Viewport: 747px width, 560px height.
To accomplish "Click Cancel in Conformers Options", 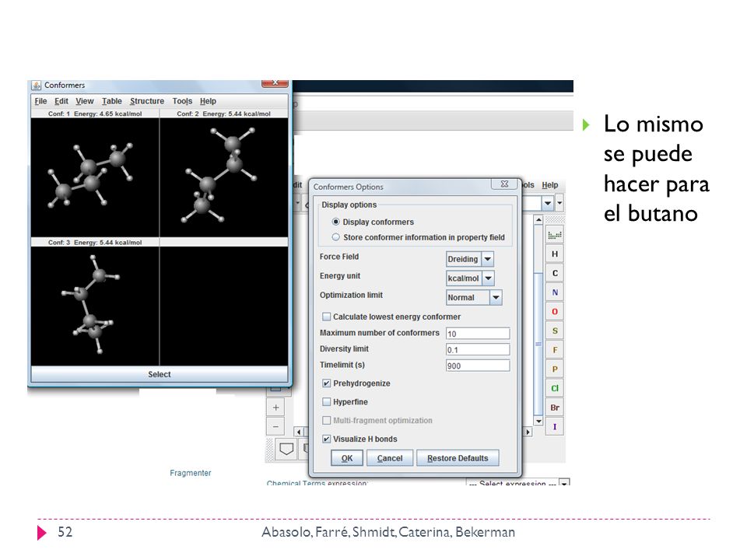I will point(390,458).
